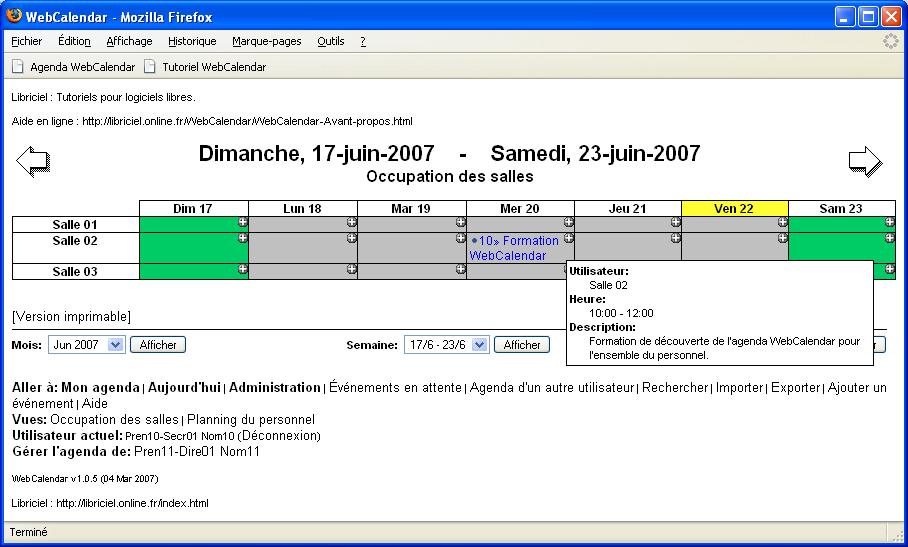This screenshot has width=908, height=547.
Task: Open Pren11-Dire01 Nom11 agenda link
Action: (x=196, y=451)
